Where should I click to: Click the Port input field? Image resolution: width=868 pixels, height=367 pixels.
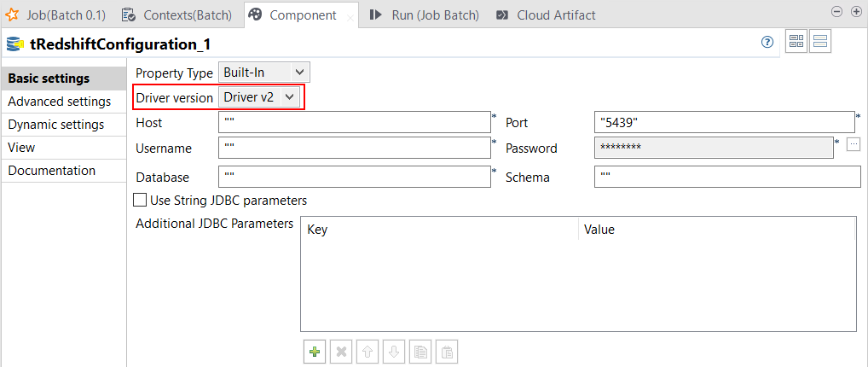click(724, 123)
